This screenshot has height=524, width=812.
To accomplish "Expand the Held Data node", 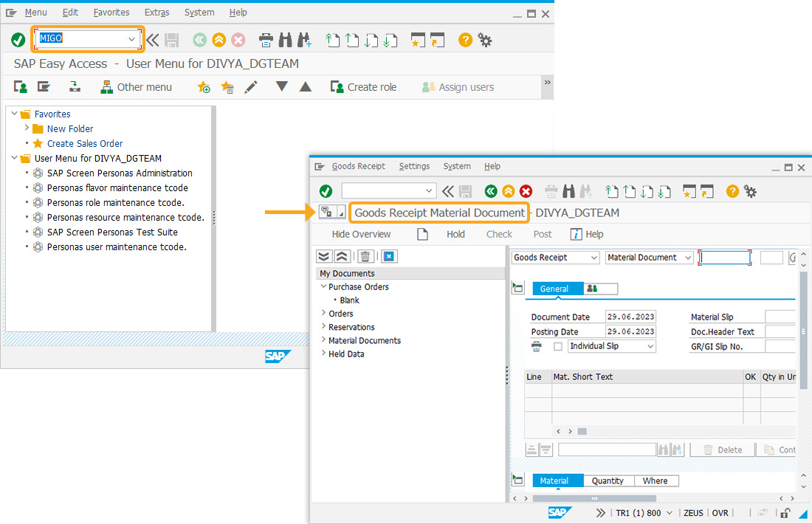I will [323, 353].
